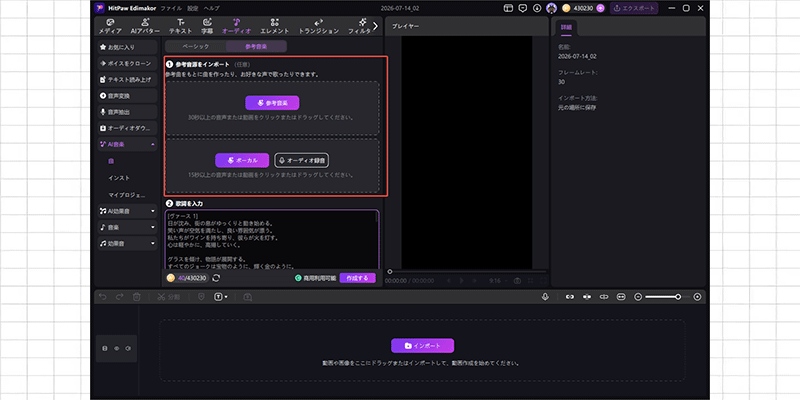
Task: Redo the last timeline action
Action: pos(119,296)
